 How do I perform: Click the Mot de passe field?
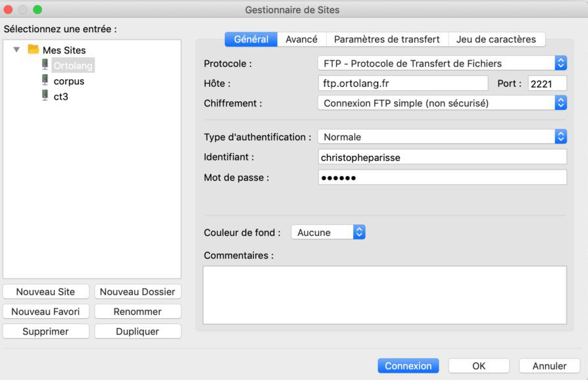click(443, 178)
